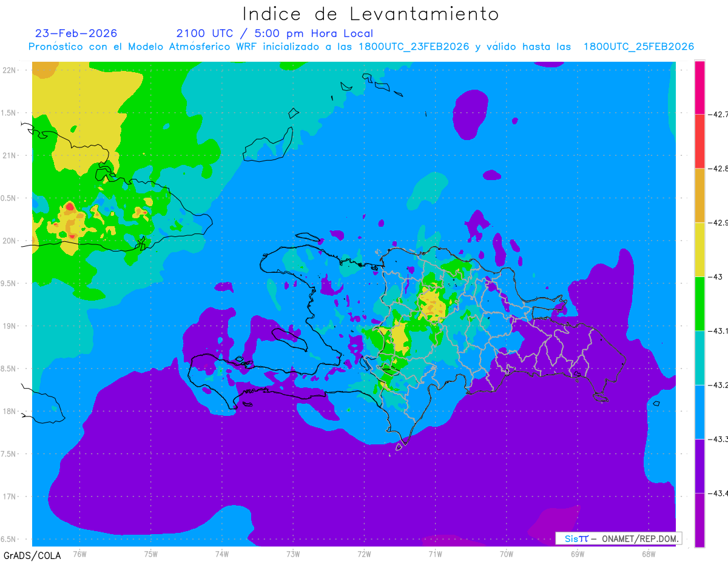
Task: Click the '22N' latitude label
Action: pyautogui.click(x=10, y=70)
